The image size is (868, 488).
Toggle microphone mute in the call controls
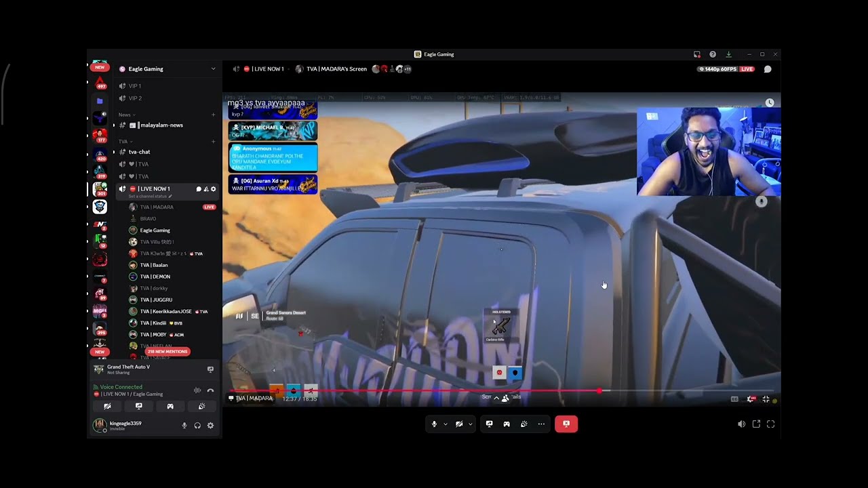[x=435, y=424]
